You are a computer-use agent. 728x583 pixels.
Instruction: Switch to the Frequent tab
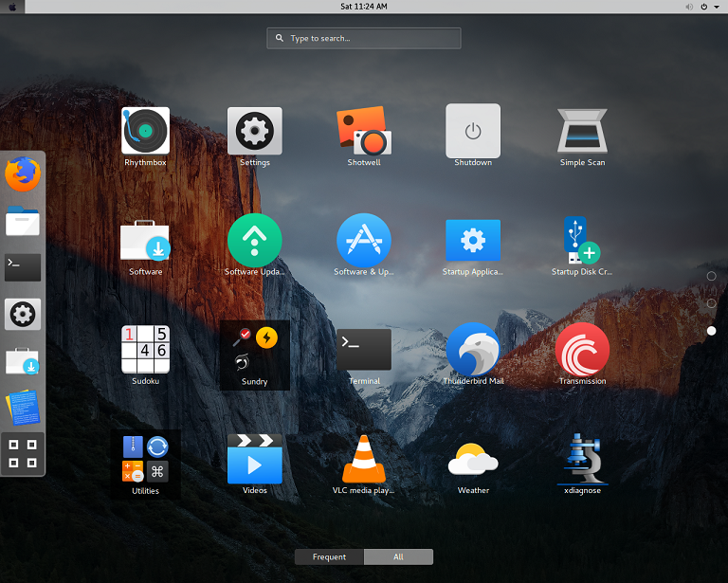329,556
